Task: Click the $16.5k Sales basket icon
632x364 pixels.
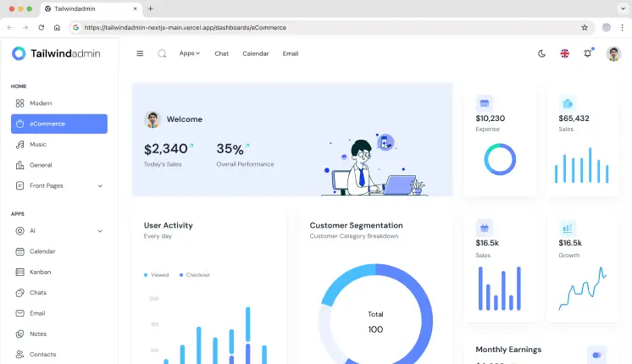Action: point(484,229)
